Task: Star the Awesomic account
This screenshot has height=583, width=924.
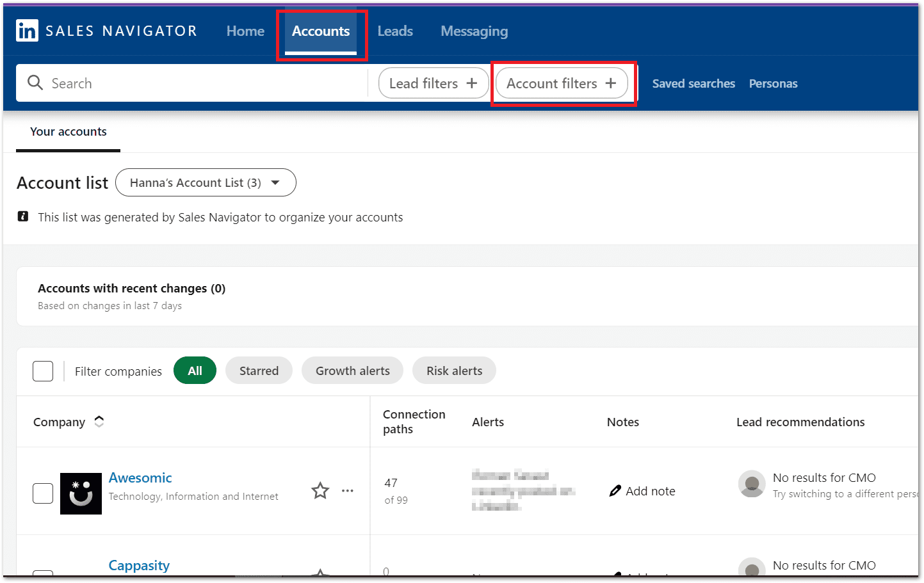Action: tap(320, 491)
